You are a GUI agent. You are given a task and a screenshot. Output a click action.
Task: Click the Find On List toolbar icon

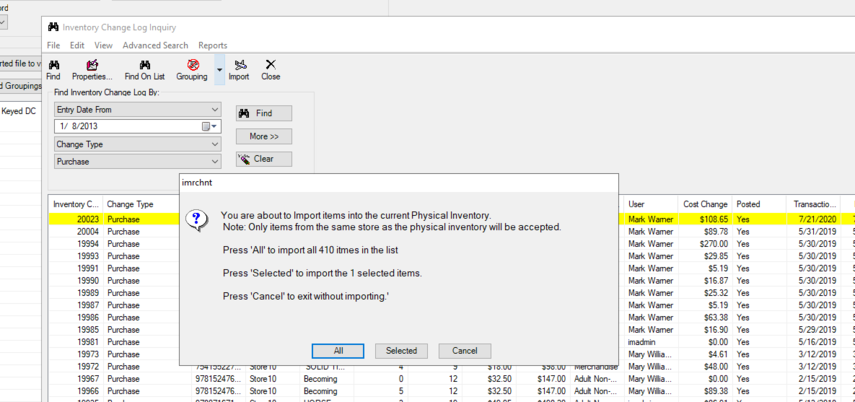[144, 70]
